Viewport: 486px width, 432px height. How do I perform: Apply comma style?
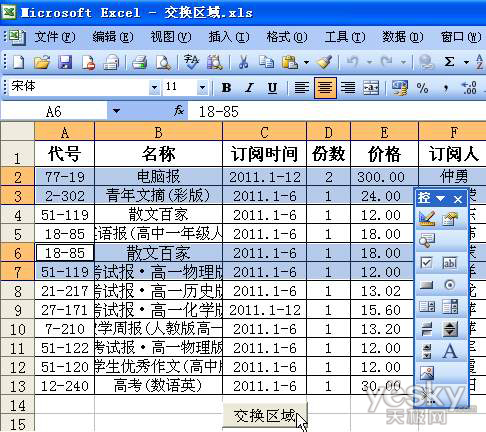tap(446, 89)
